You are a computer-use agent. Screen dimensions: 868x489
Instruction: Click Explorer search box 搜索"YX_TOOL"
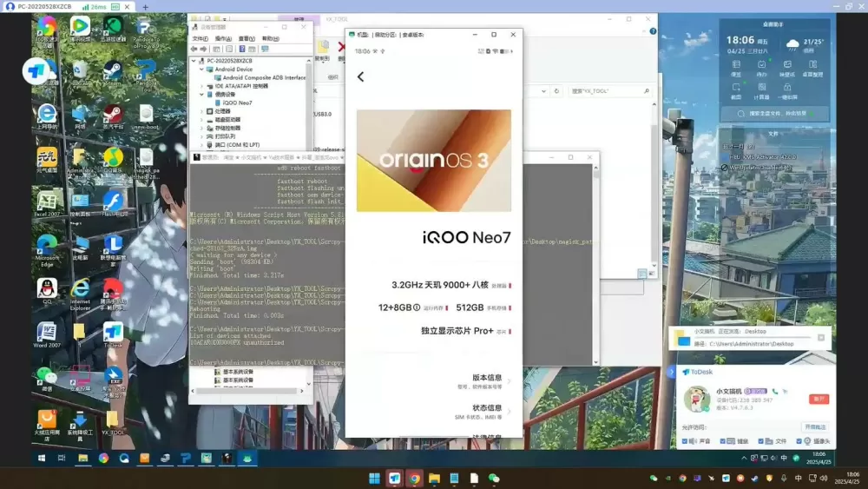coord(609,91)
